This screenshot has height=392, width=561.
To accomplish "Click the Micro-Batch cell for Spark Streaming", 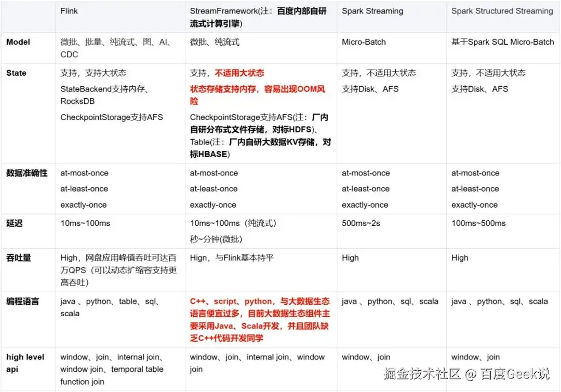I will tap(364, 42).
